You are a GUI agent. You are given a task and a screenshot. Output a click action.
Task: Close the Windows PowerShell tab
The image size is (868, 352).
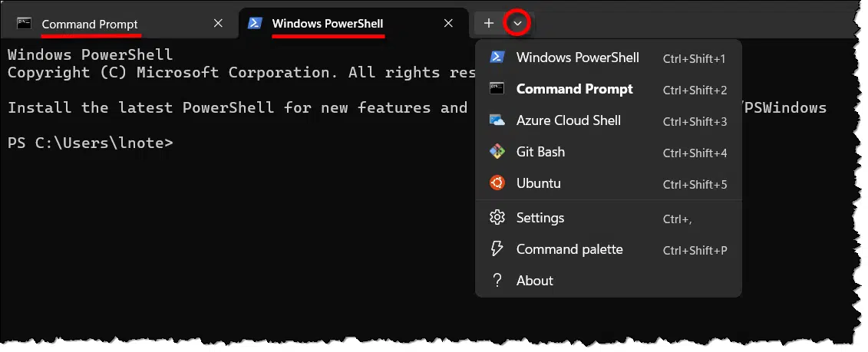449,24
